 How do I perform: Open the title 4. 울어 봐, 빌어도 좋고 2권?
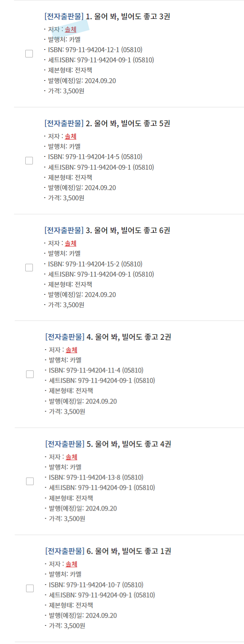(128, 337)
